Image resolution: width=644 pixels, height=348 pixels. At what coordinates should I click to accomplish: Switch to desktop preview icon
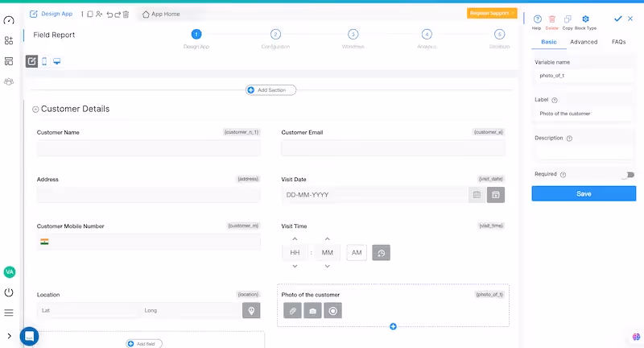tap(56, 61)
